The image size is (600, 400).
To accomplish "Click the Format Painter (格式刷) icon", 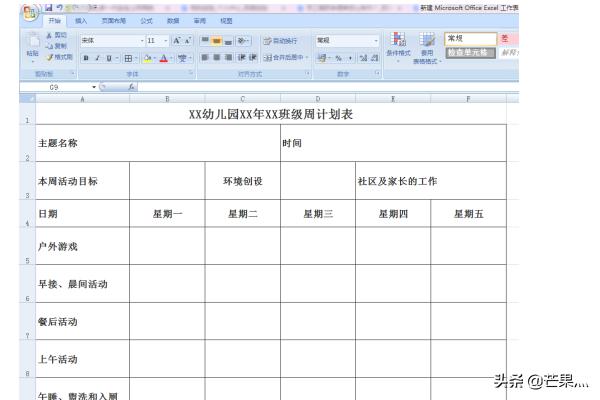I will coord(59,57).
